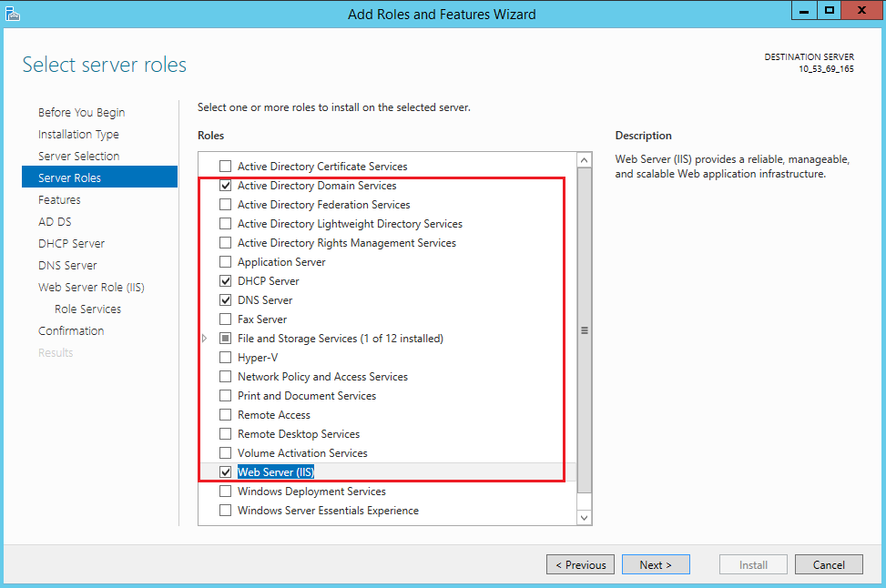Click the roles list scroll down arrow
The width and height of the screenshot is (886, 588).
coord(585,517)
